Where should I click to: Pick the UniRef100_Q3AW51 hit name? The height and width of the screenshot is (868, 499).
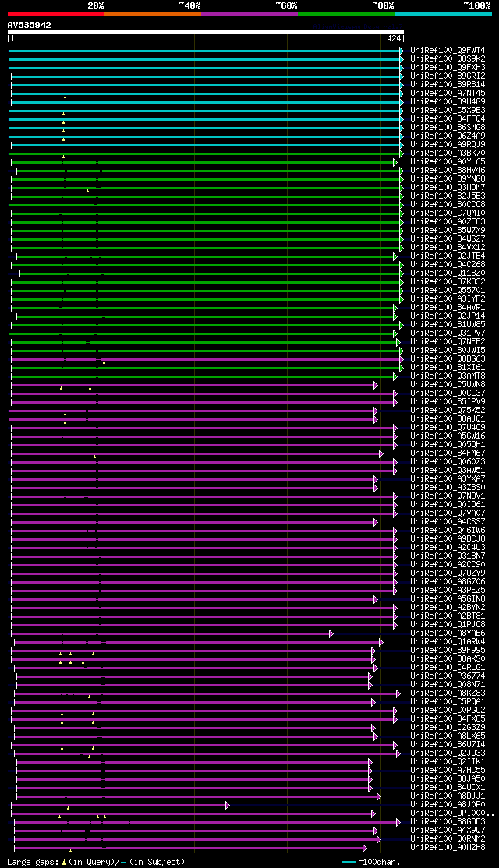point(448,471)
